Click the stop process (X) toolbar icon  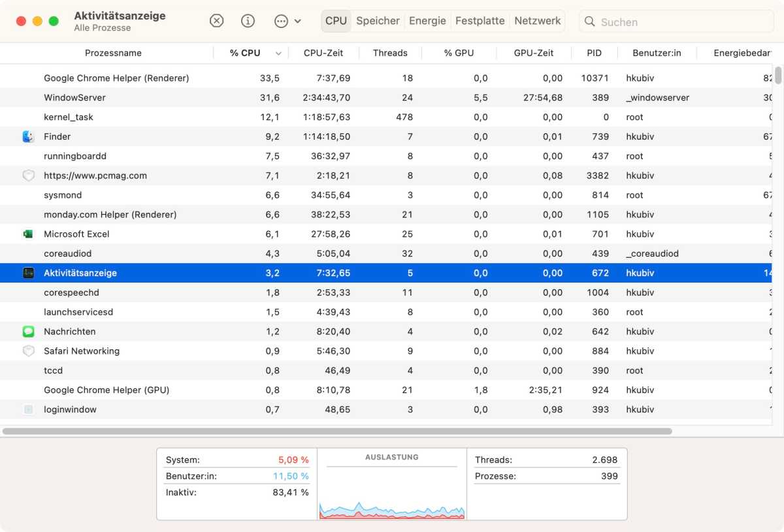pyautogui.click(x=217, y=21)
